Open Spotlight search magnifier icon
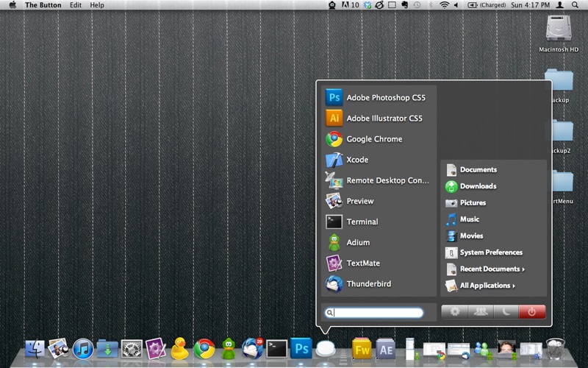This screenshot has height=368, width=588. pos(575,5)
